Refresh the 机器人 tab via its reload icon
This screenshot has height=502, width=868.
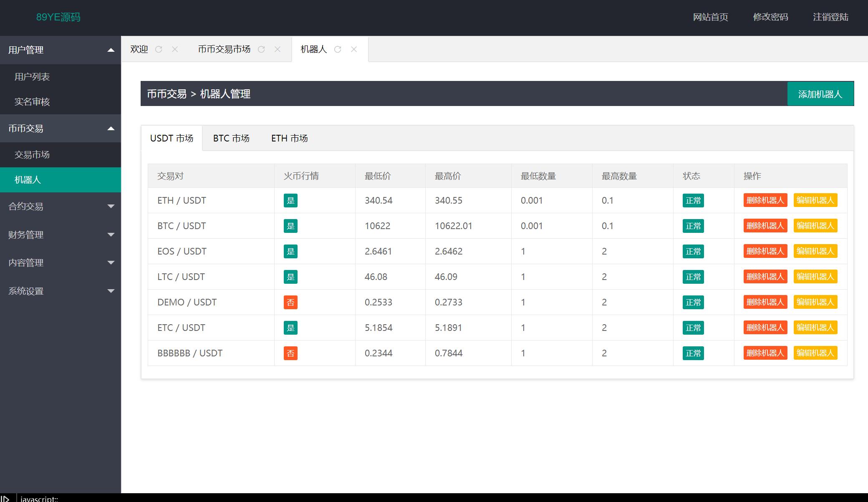[x=338, y=49]
